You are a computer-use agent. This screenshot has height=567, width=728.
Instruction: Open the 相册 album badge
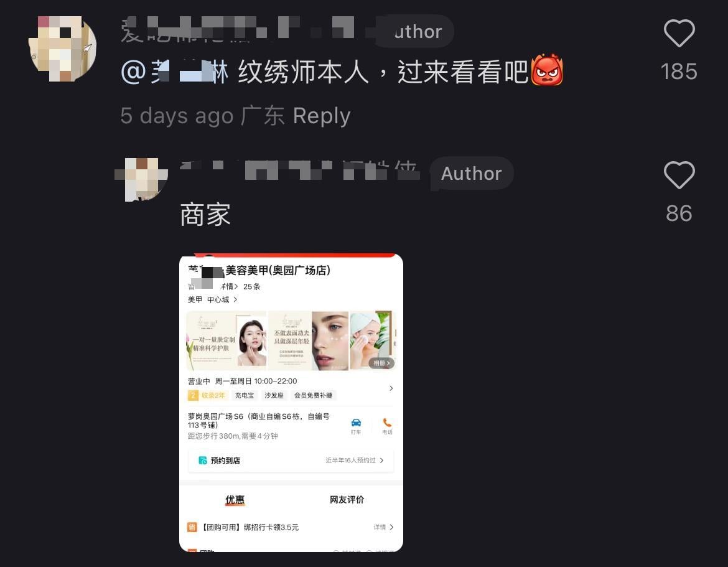(381, 363)
